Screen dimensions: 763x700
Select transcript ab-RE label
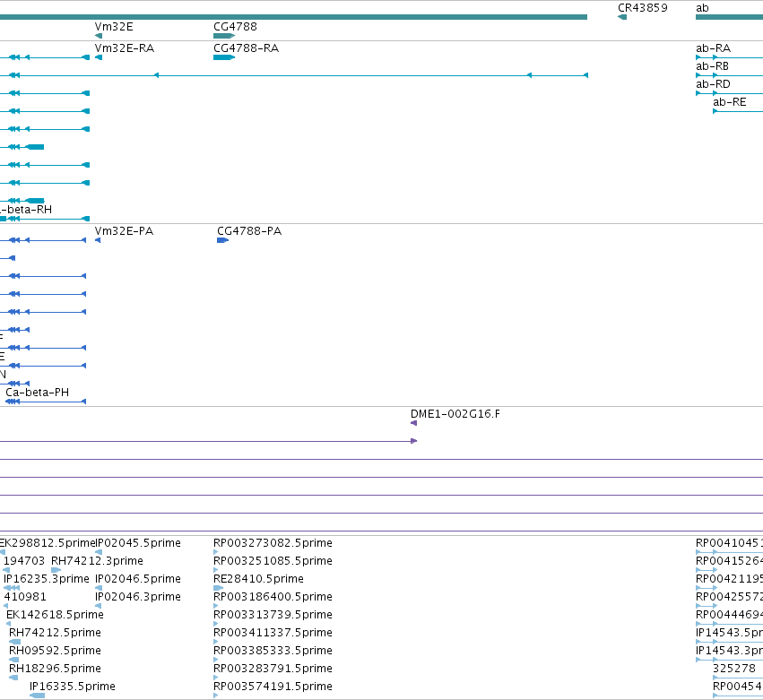point(730,102)
